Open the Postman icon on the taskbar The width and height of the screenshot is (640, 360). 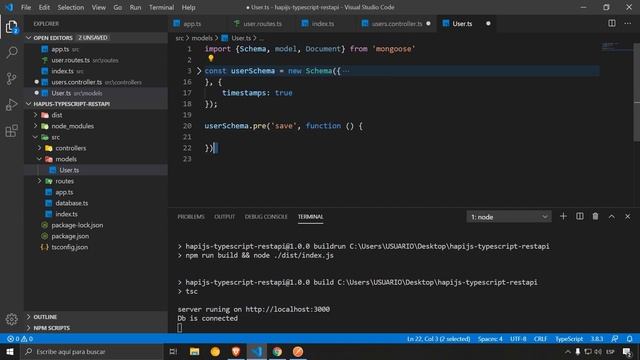(298, 351)
